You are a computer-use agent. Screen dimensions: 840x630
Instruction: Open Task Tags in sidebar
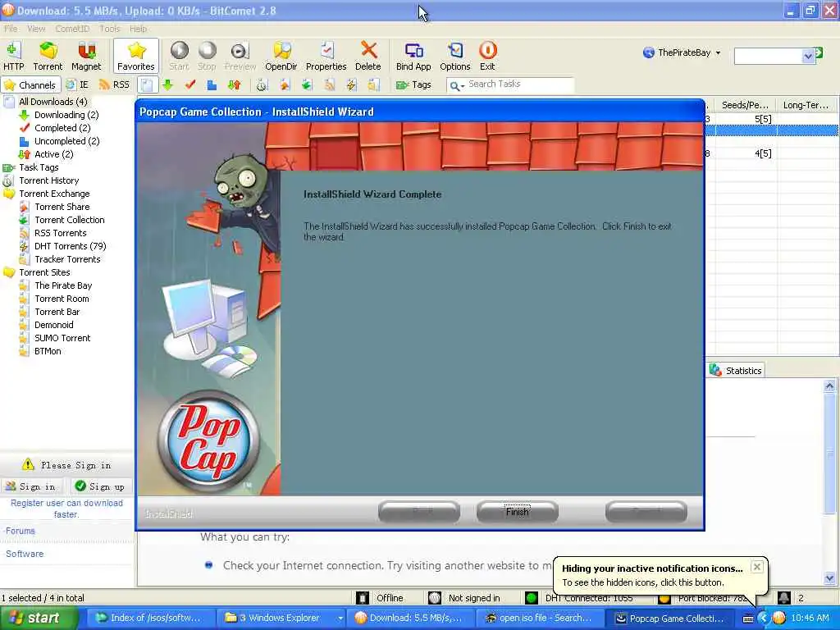coord(39,167)
